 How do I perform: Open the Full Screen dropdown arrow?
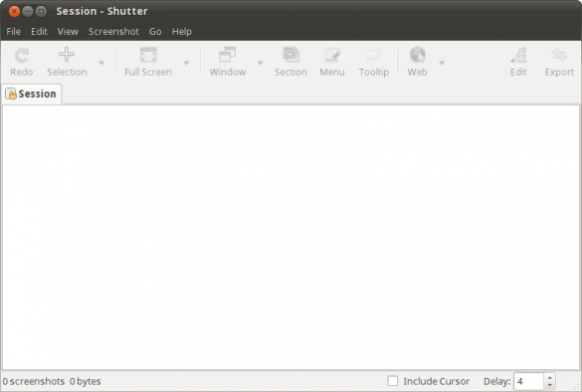(186, 63)
